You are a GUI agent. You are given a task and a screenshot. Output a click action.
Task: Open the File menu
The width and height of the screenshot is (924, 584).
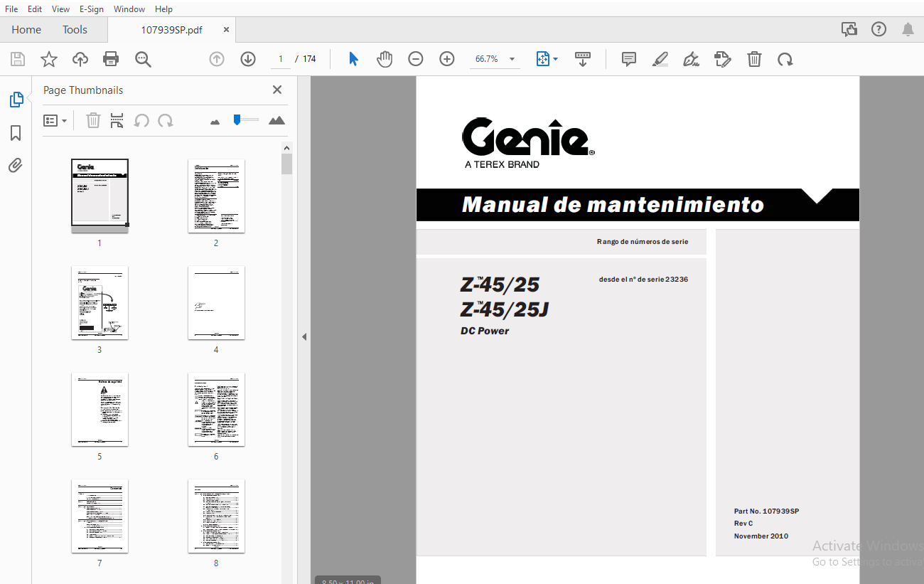pos(11,9)
